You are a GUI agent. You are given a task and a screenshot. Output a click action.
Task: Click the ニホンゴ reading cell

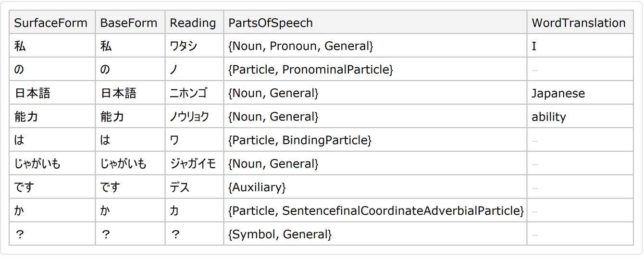tap(188, 93)
